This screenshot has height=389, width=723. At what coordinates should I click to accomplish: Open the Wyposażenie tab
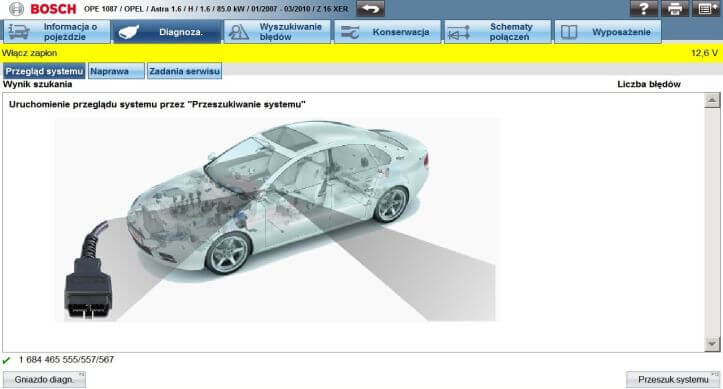point(608,32)
